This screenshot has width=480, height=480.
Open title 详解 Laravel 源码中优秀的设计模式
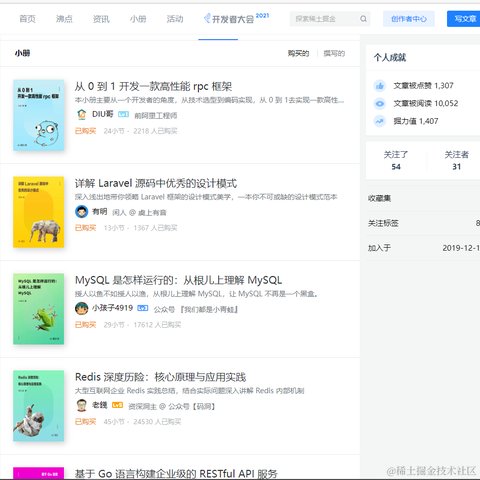[x=156, y=184]
